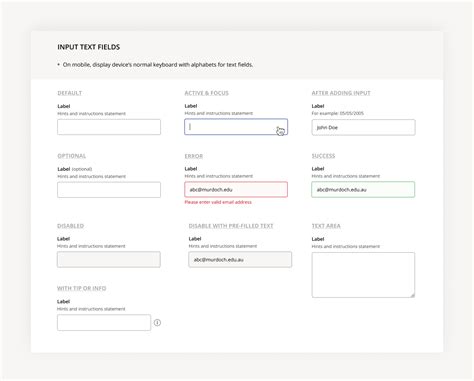Viewport: 474px width, 381px height.
Task: Click inside the Text Area box
Action: pyautogui.click(x=363, y=275)
